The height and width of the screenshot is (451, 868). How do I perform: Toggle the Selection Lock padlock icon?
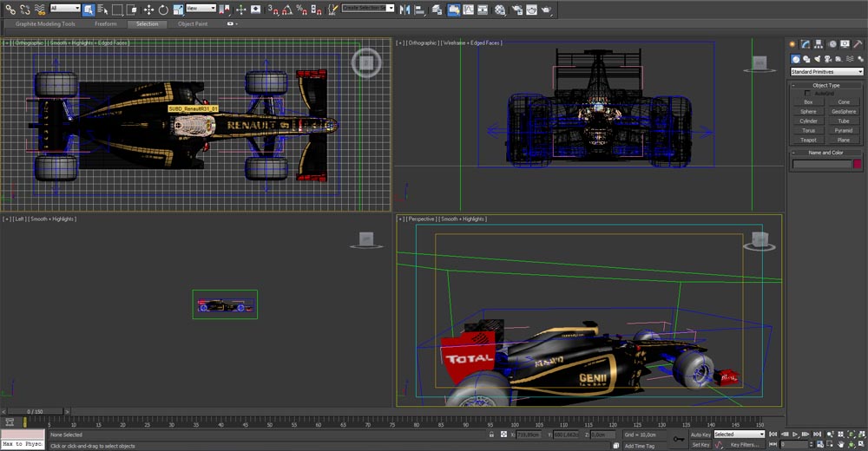[491, 435]
